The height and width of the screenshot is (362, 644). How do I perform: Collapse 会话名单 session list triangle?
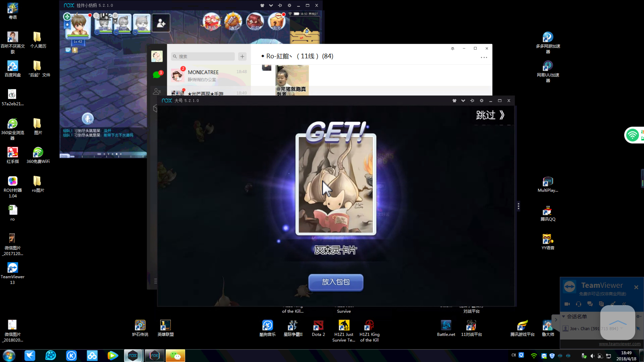[563, 317]
